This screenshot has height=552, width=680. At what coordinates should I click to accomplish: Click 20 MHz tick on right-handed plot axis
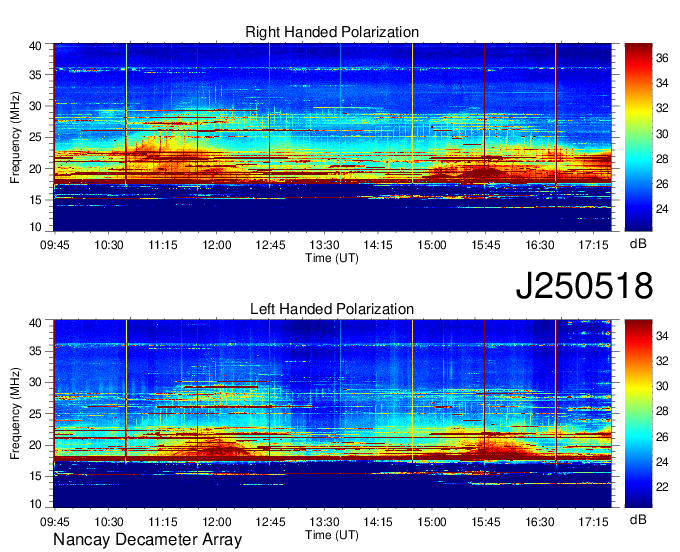[x=36, y=169]
